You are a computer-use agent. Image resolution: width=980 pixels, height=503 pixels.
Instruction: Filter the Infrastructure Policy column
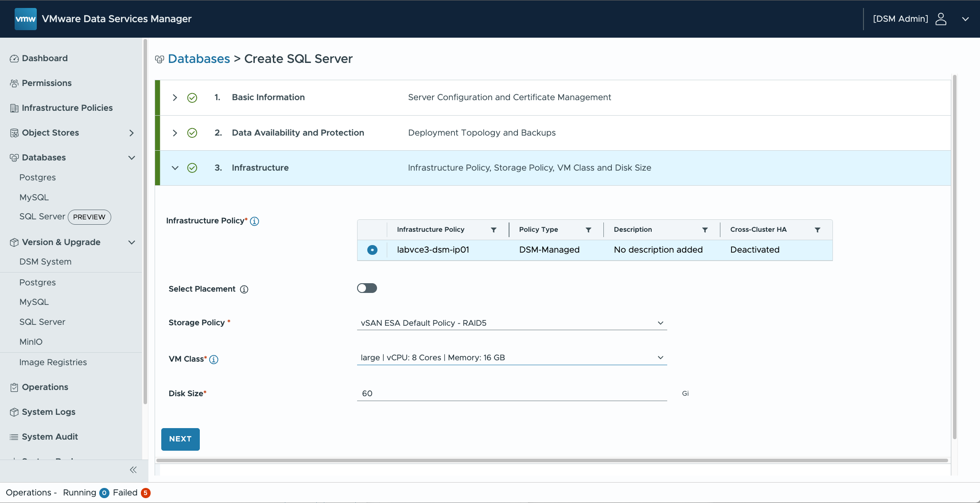494,230
